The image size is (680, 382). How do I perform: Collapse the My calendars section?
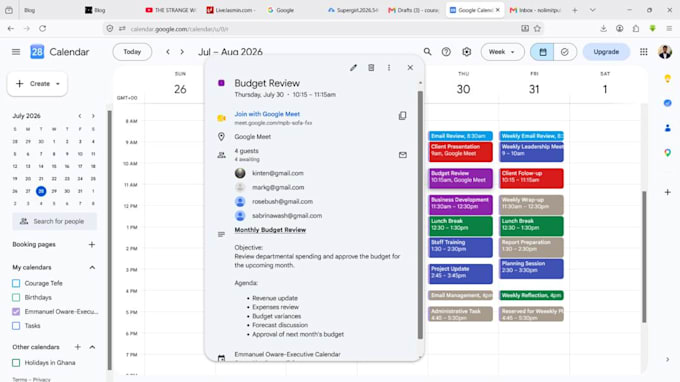click(x=92, y=268)
